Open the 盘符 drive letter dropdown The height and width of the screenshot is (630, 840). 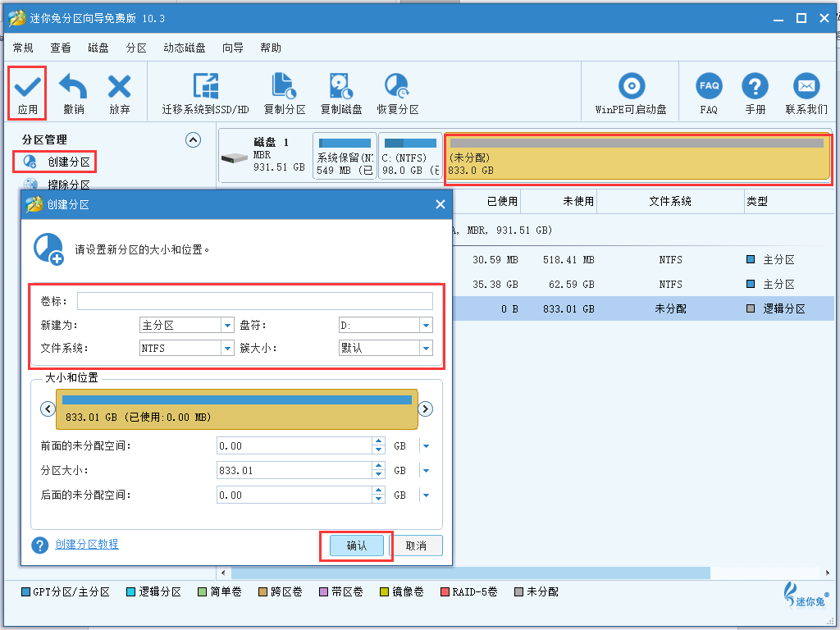pyautogui.click(x=426, y=325)
